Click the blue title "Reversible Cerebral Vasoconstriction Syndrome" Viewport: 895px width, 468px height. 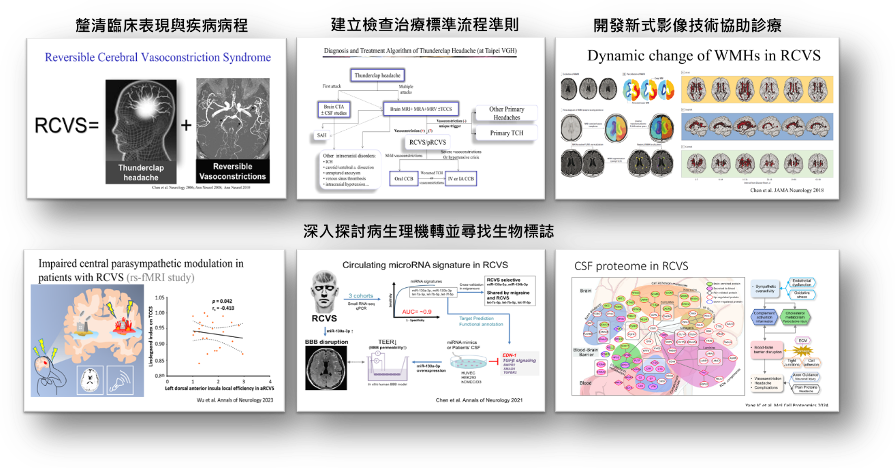point(158,57)
